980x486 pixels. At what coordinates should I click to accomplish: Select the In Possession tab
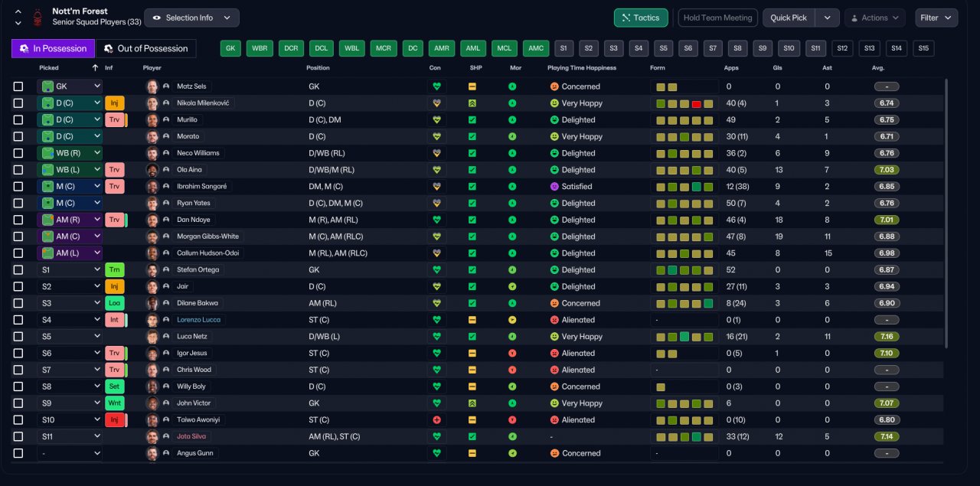[53, 48]
